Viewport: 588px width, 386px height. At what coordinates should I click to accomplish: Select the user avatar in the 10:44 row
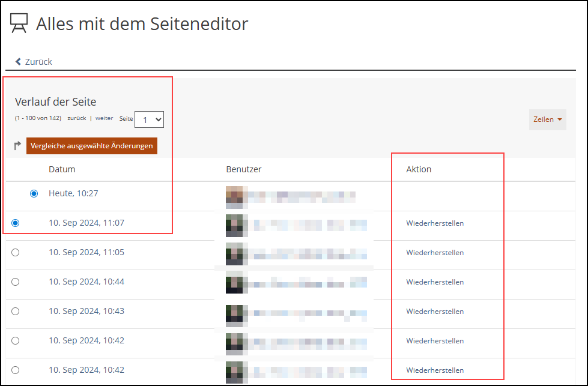click(234, 282)
